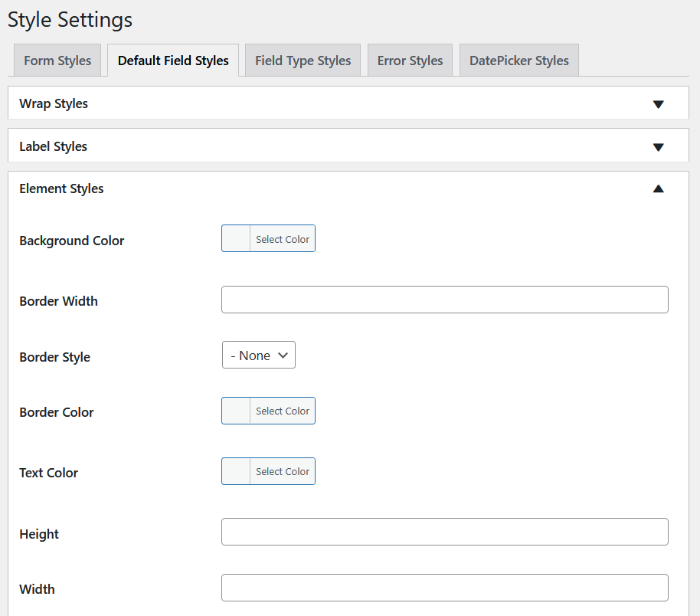Screen dimensions: 700x616
Task: Open the Field Type Styles tab
Action: coord(303,60)
